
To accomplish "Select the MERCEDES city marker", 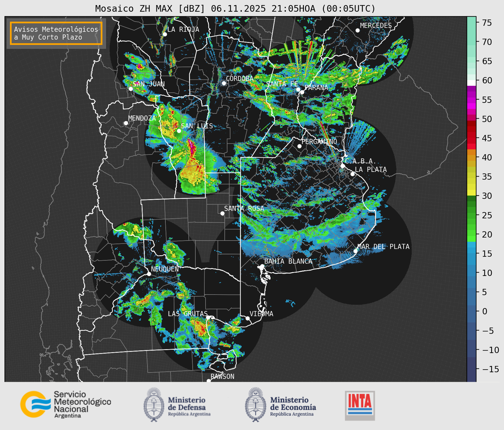I will point(358,31).
